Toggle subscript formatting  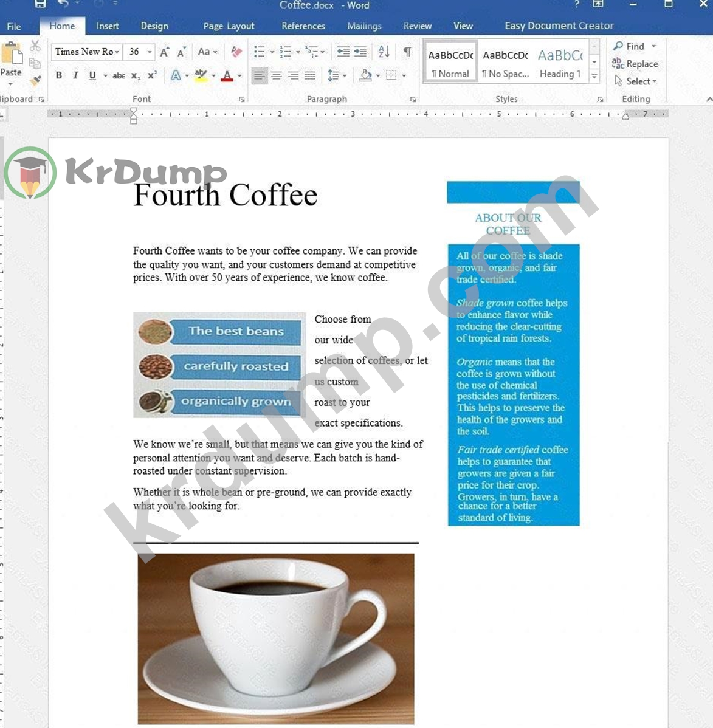click(x=135, y=76)
